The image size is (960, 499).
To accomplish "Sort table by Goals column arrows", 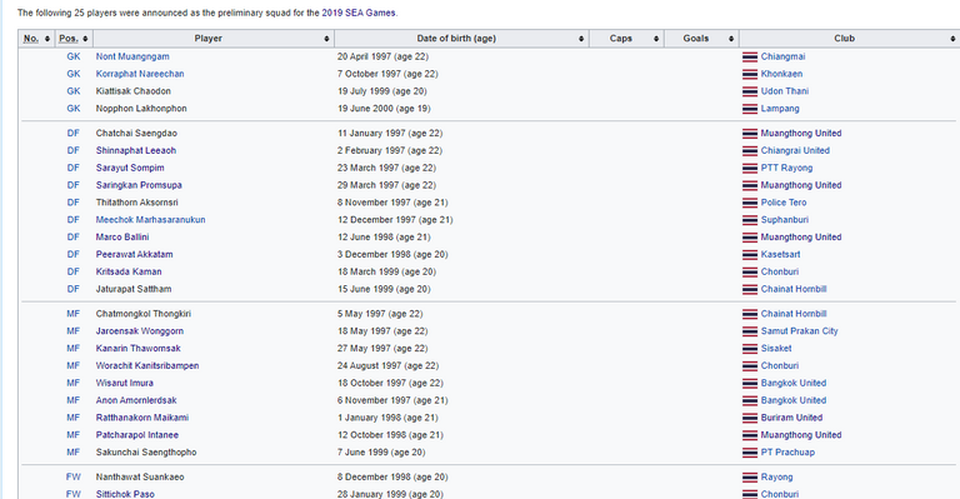I will (x=731, y=39).
